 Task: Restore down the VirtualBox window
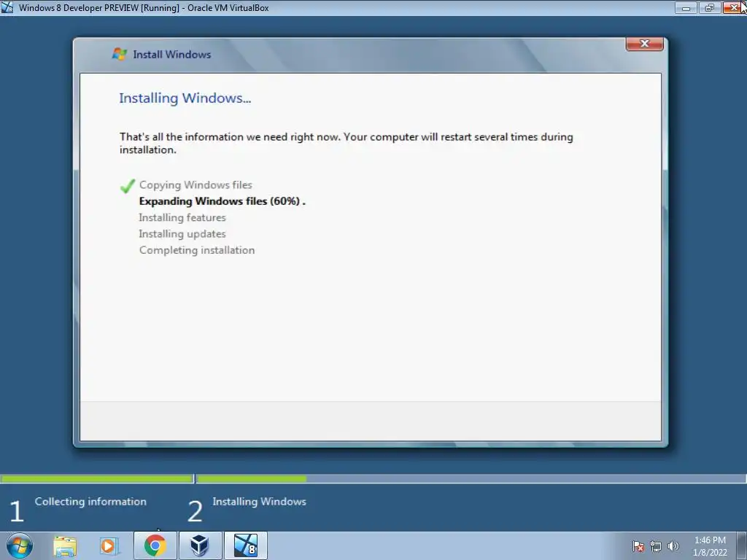pyautogui.click(x=709, y=7)
